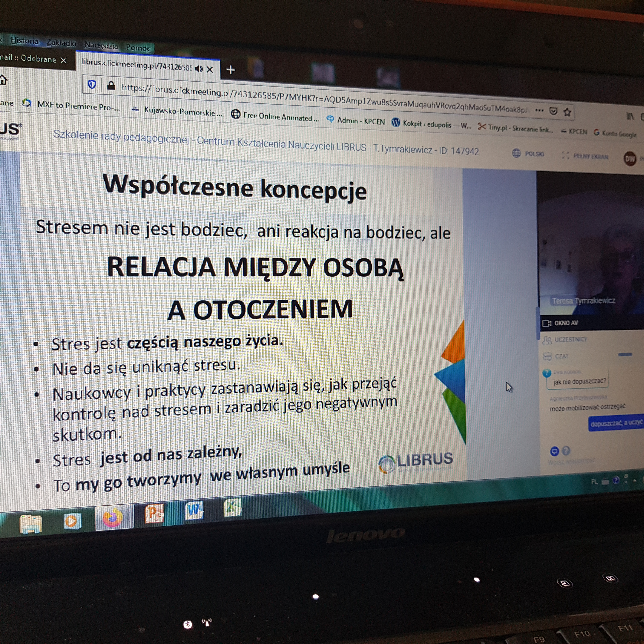Open Excel from the taskbar

pos(233,508)
